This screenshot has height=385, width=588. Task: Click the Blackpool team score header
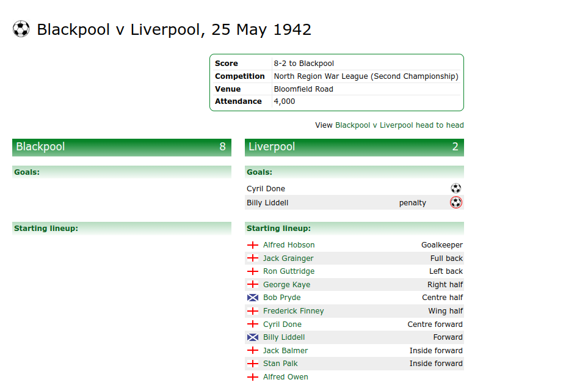(x=122, y=147)
